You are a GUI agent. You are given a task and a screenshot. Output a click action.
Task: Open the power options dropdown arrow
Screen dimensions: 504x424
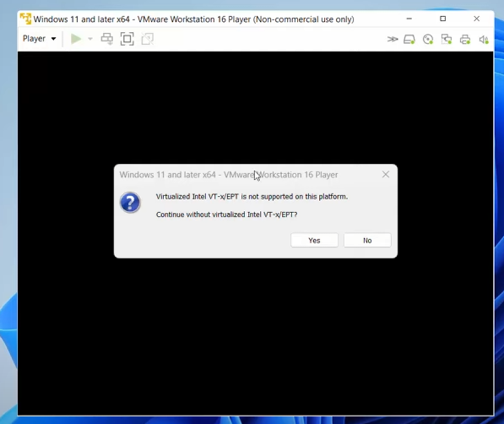90,39
